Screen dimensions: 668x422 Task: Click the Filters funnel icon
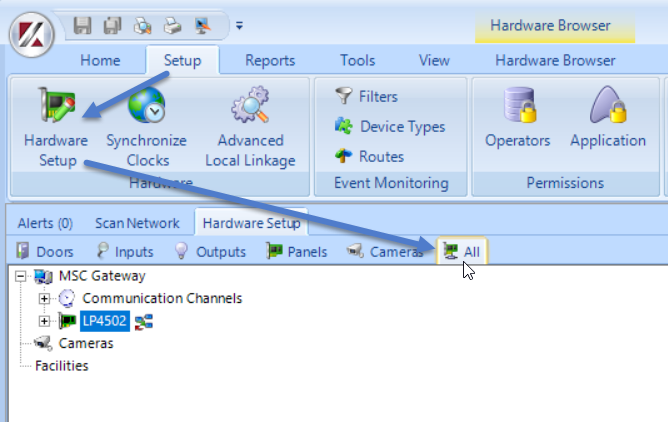(x=343, y=96)
